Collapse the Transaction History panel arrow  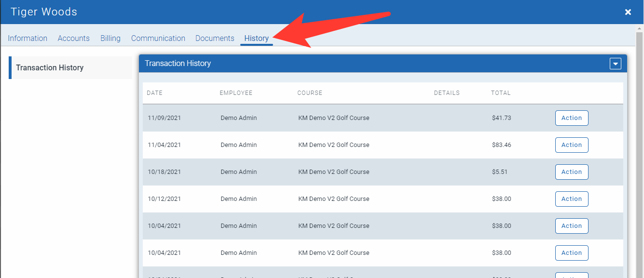click(x=615, y=64)
